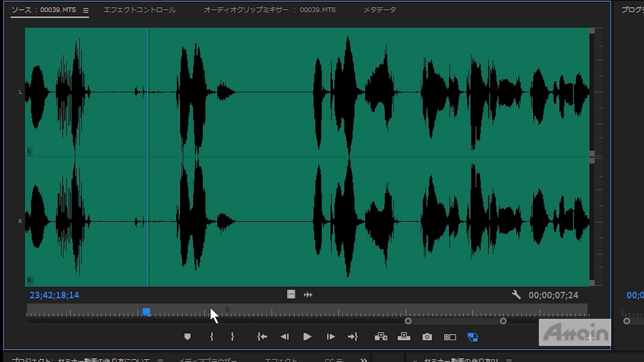This screenshot has height=362, width=644.
Task: Click the blue 23;42;18;14 timecode field
Action: (x=54, y=295)
